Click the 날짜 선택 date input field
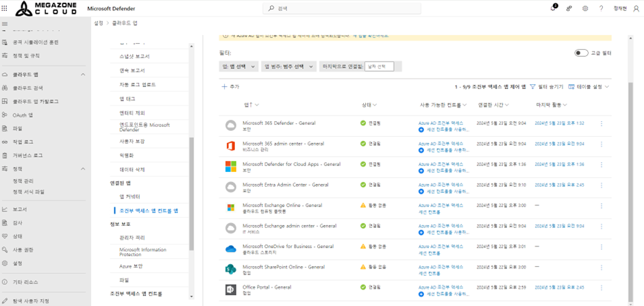The height and width of the screenshot is (306, 644). click(379, 66)
